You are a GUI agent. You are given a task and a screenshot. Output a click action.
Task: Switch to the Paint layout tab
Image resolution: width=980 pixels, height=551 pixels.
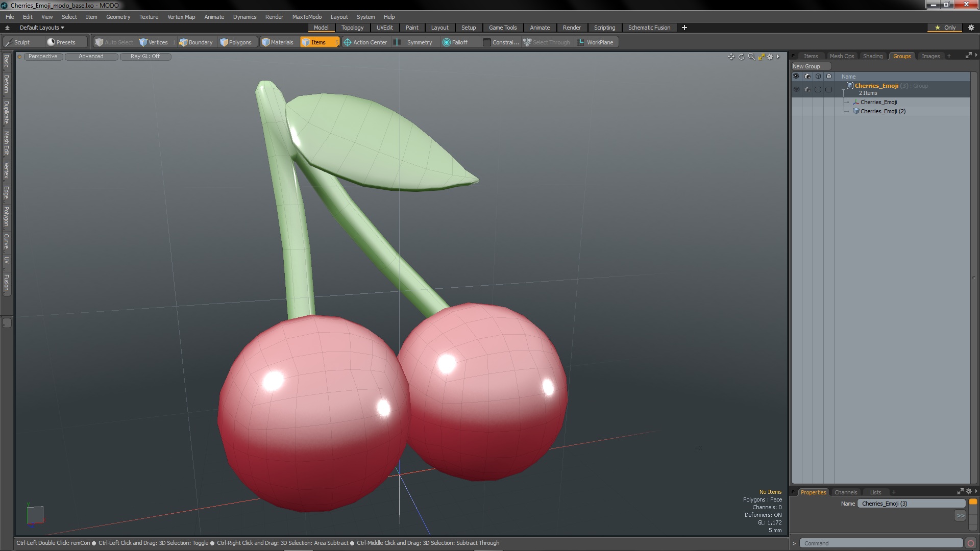412,28
